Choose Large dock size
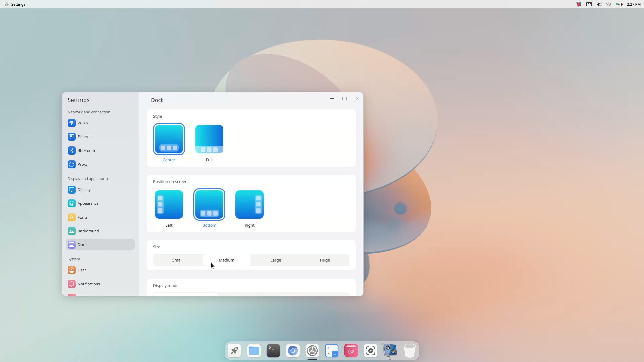 276,260
